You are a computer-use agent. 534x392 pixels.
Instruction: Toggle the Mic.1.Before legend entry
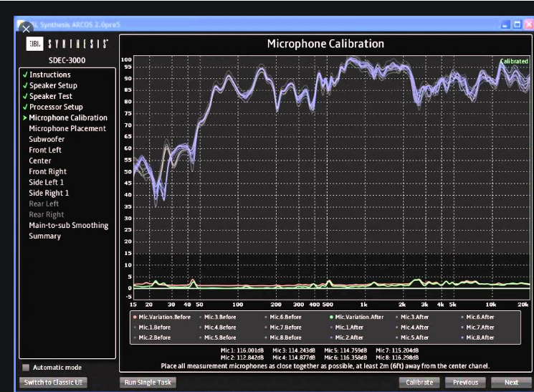point(154,327)
